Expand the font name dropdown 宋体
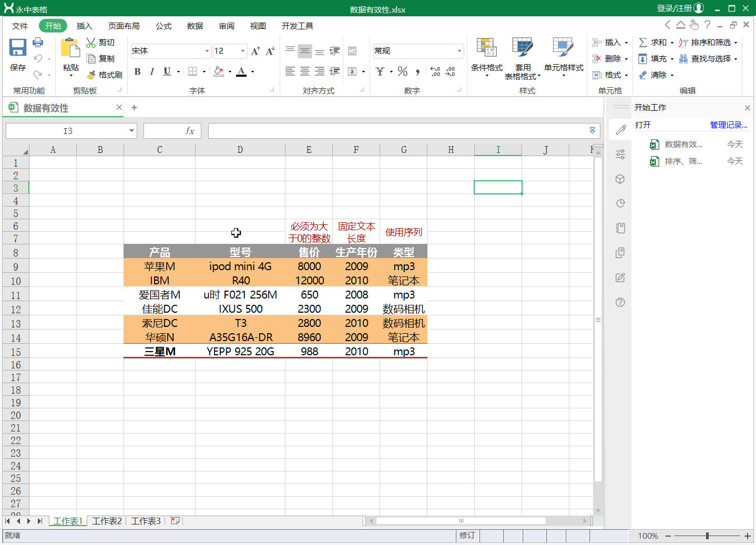 tap(207, 51)
